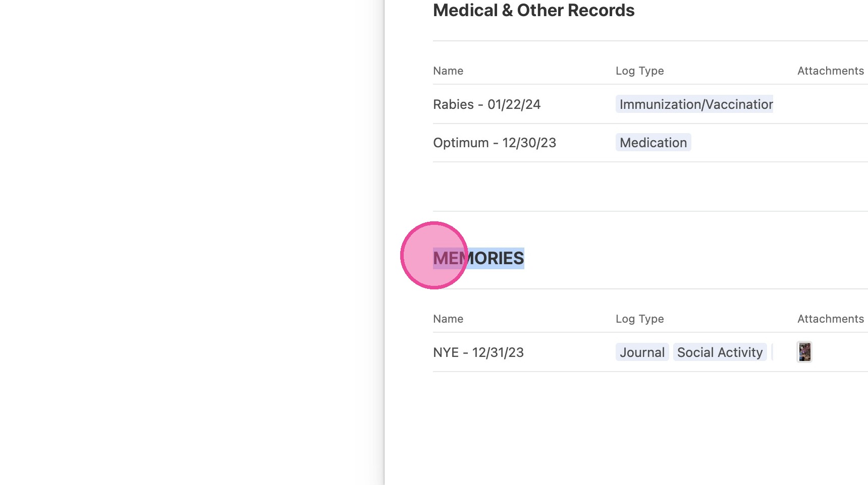This screenshot has height=485, width=868.
Task: Open Attachments column header in Medical Records table
Action: point(831,71)
